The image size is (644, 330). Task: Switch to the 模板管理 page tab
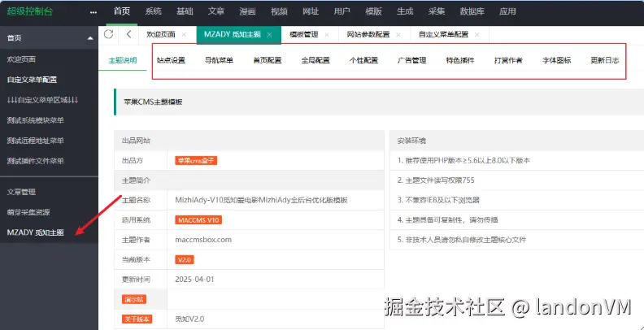(x=304, y=34)
